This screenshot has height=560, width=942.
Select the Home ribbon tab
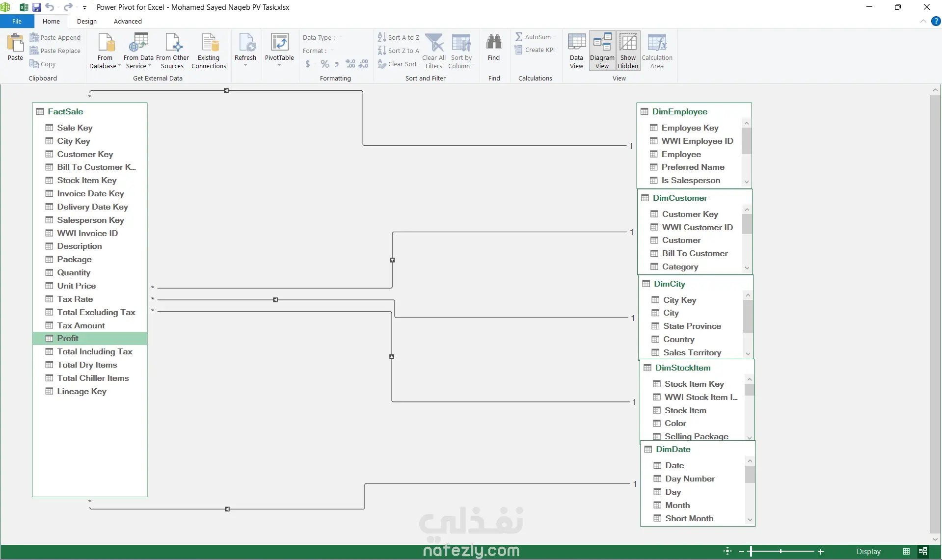tap(51, 21)
